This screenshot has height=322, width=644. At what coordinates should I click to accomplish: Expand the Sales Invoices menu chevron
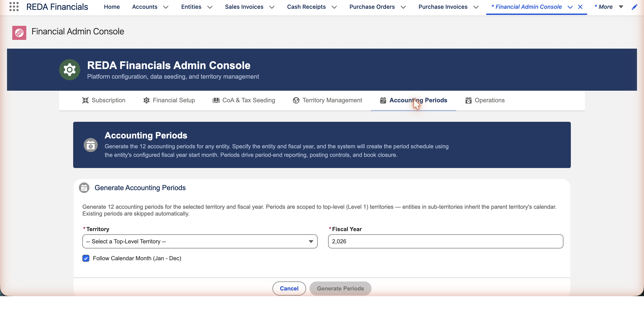[x=272, y=7]
